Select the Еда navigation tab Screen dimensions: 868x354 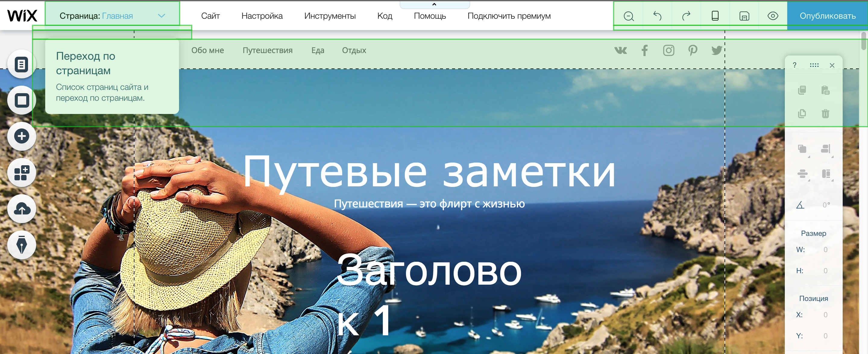pyautogui.click(x=318, y=50)
